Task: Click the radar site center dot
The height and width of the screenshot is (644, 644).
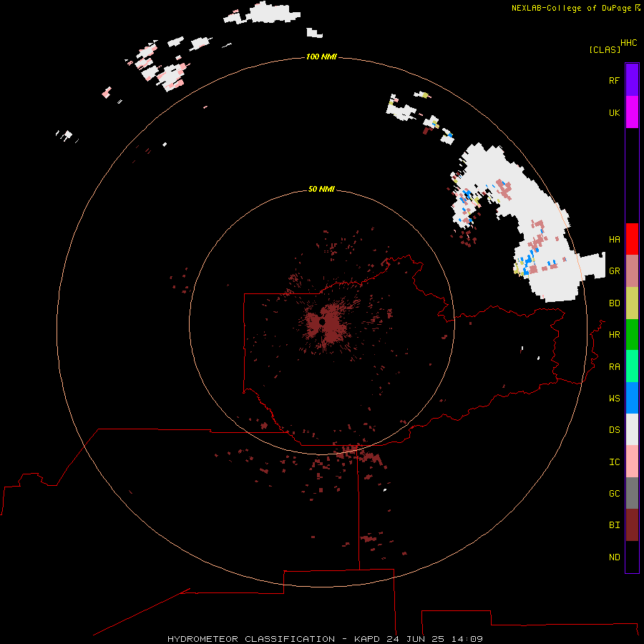Action: pos(323,322)
